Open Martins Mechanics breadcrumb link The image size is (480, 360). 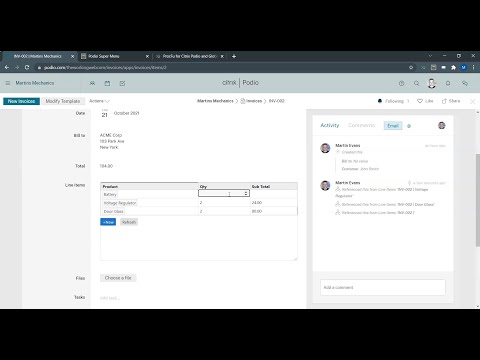click(215, 101)
